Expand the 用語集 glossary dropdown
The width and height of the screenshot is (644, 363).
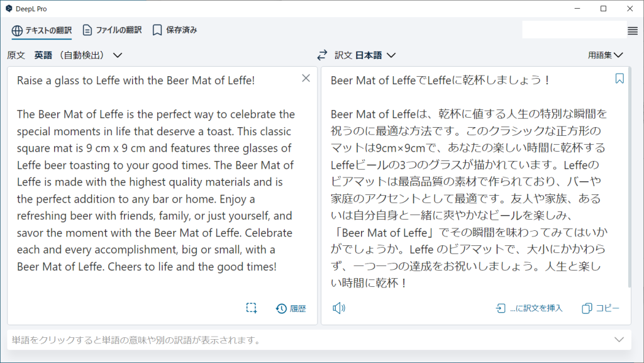pyautogui.click(x=605, y=55)
